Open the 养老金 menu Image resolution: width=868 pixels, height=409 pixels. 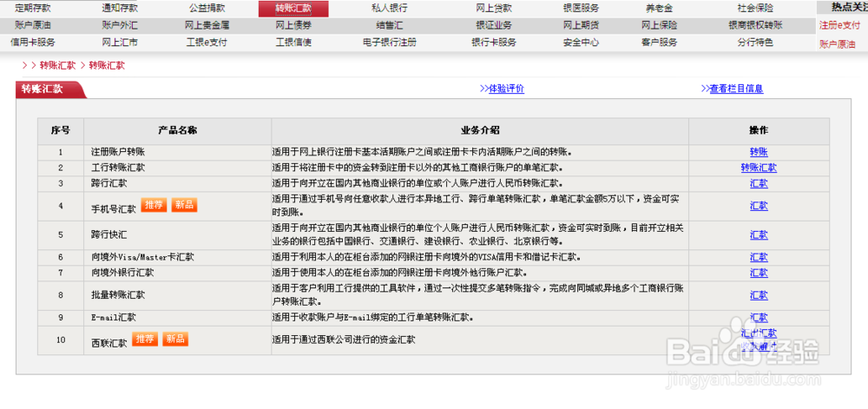(x=659, y=9)
